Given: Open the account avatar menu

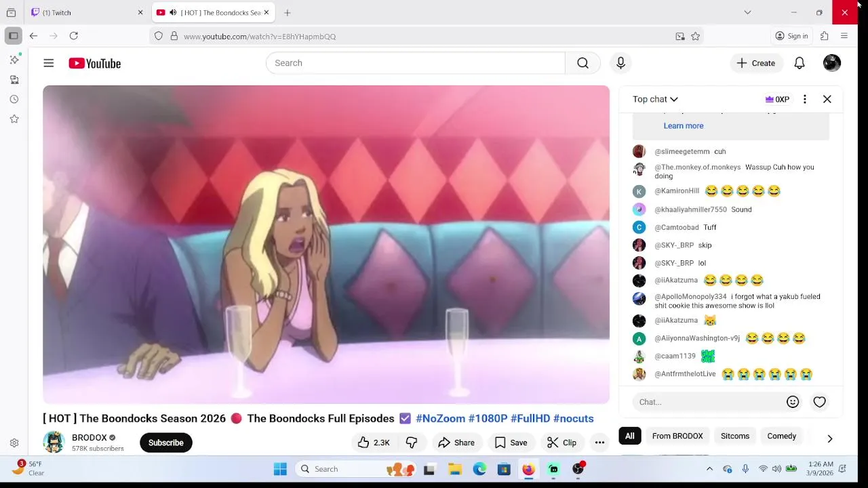Looking at the screenshot, I should (832, 63).
